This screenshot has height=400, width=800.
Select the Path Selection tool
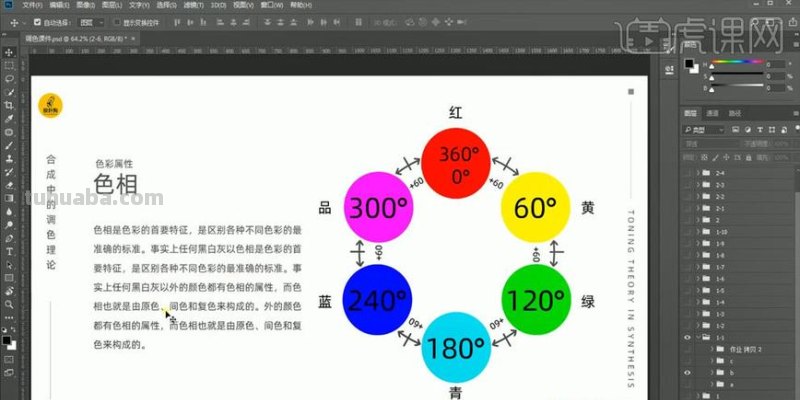(x=9, y=265)
